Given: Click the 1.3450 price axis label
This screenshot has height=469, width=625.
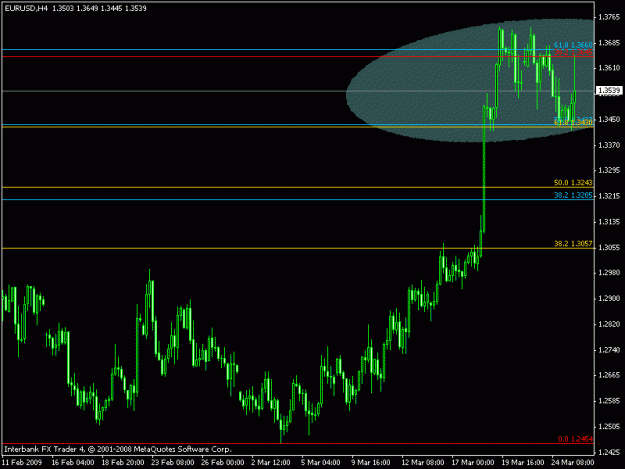Looking at the screenshot, I should tap(609, 120).
